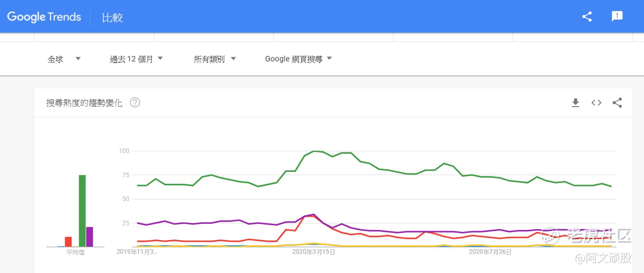The height and width of the screenshot is (273, 644).
Task: Click the 2019年11月3 axis date label
Action: [137, 252]
